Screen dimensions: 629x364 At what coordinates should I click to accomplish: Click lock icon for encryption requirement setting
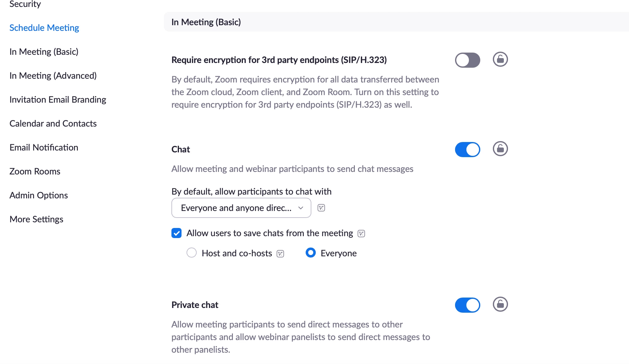500,59
